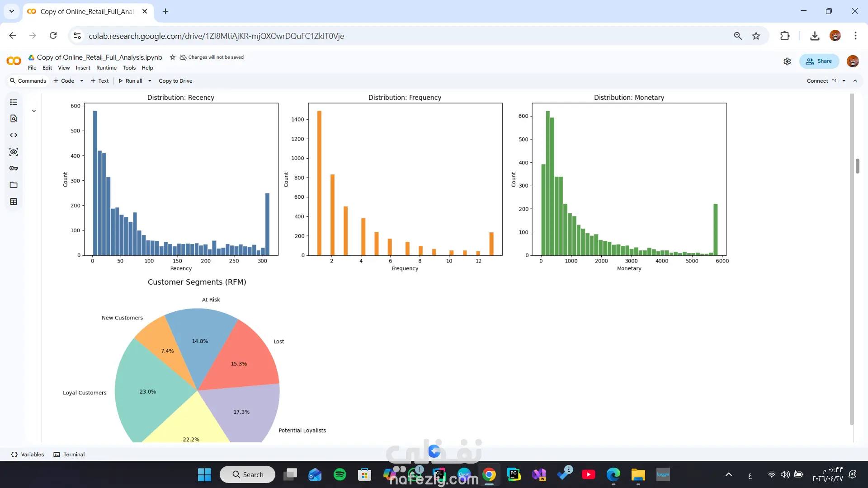This screenshot has height=488, width=868.
Task: Star the notebook title
Action: click(x=172, y=57)
